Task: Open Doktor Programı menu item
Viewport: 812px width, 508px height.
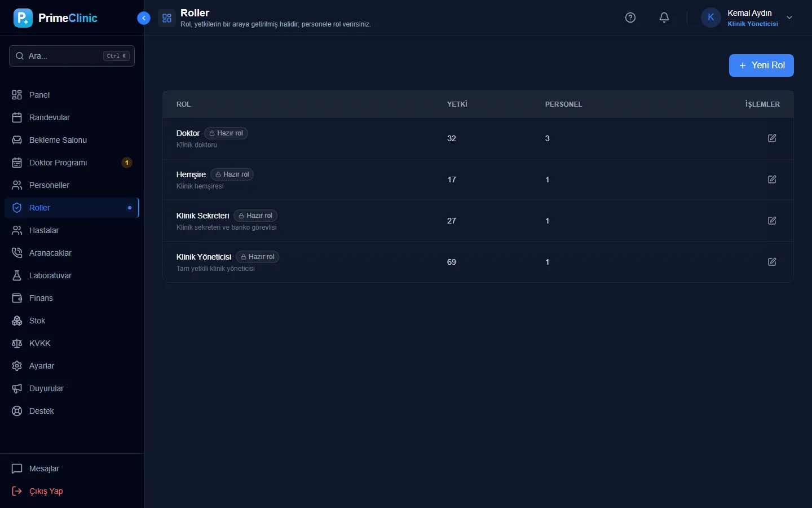Action: click(x=72, y=163)
